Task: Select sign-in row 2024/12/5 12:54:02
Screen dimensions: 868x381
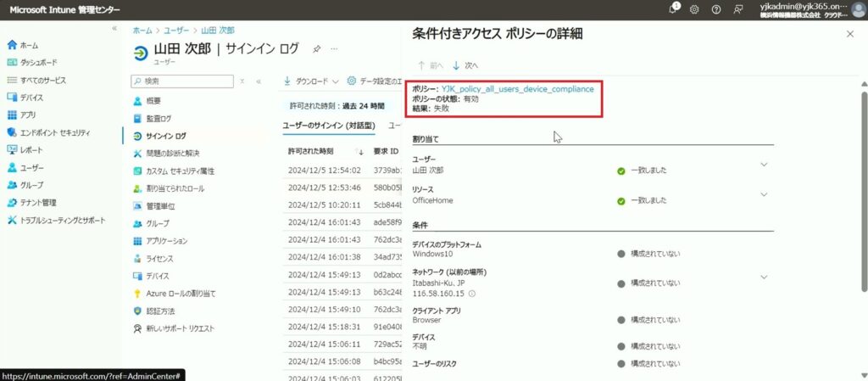Action: point(325,171)
